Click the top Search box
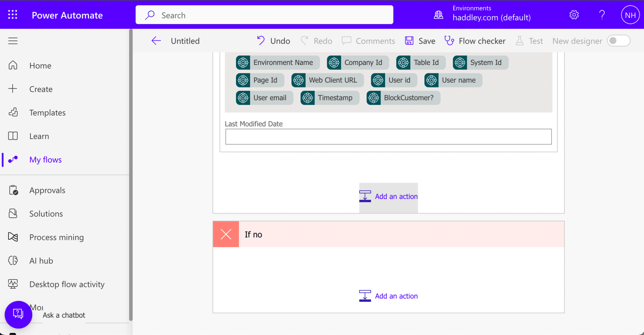Image resolution: width=644 pixels, height=335 pixels. click(x=264, y=15)
